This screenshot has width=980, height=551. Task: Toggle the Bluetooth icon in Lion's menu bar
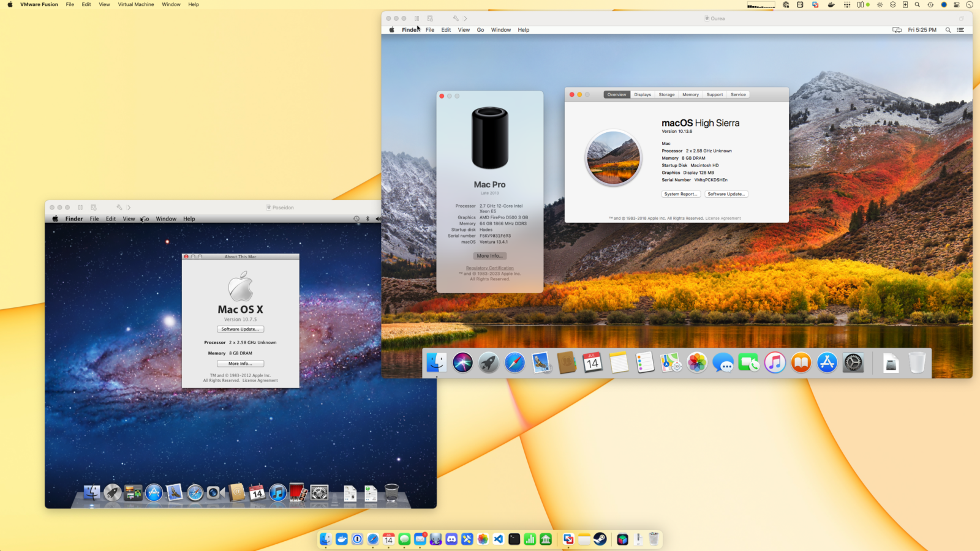coord(368,219)
